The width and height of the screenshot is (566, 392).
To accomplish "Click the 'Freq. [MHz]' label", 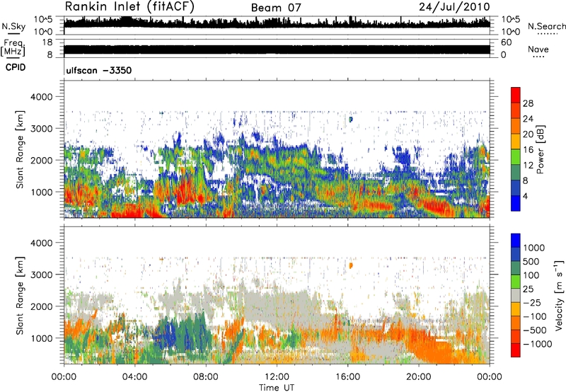I will [x=13, y=47].
